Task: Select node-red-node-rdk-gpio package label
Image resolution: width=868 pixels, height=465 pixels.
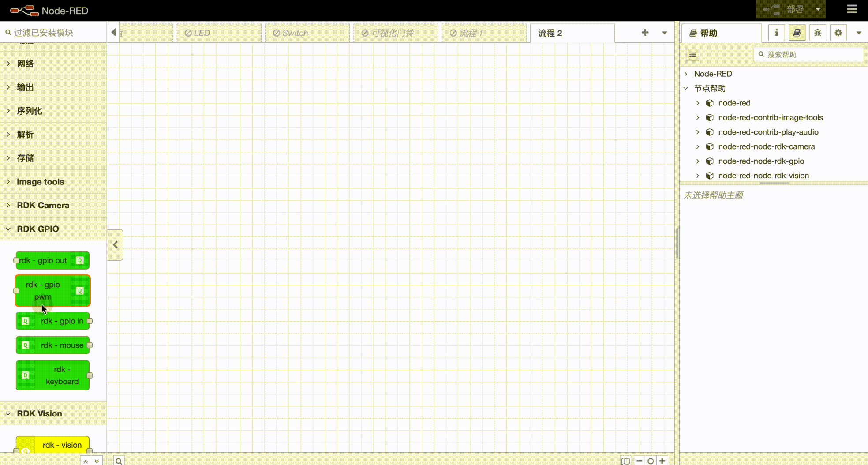Action: (761, 161)
